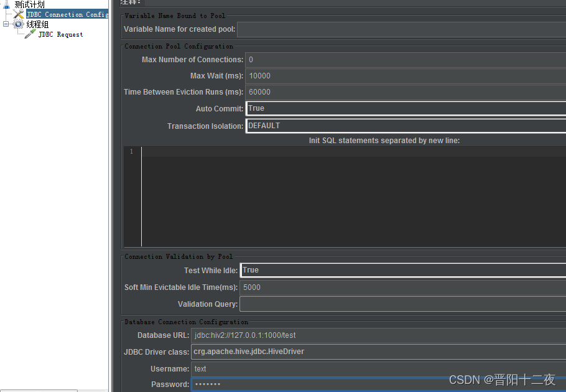Click the Max Number of Connections label
The height and width of the screenshot is (392, 566).
(x=192, y=60)
